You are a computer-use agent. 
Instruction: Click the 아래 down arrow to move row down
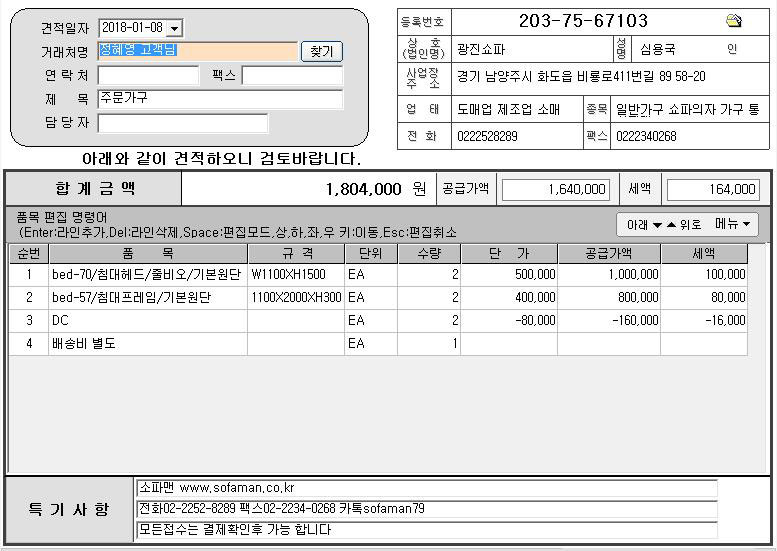click(657, 225)
